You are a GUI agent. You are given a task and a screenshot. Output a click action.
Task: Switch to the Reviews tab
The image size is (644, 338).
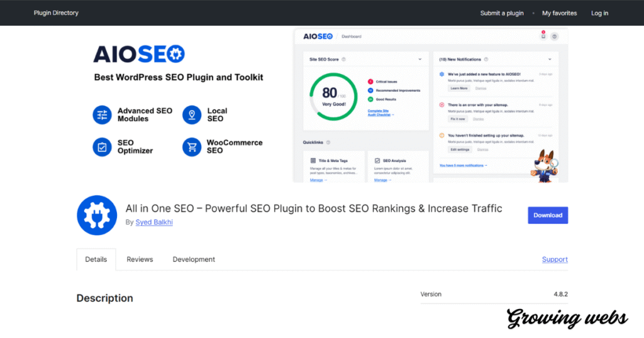click(x=140, y=259)
